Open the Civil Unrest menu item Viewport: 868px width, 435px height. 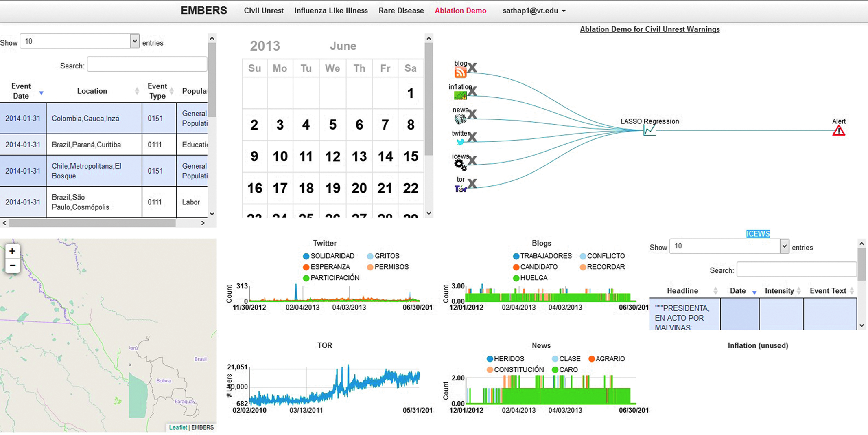coord(264,11)
